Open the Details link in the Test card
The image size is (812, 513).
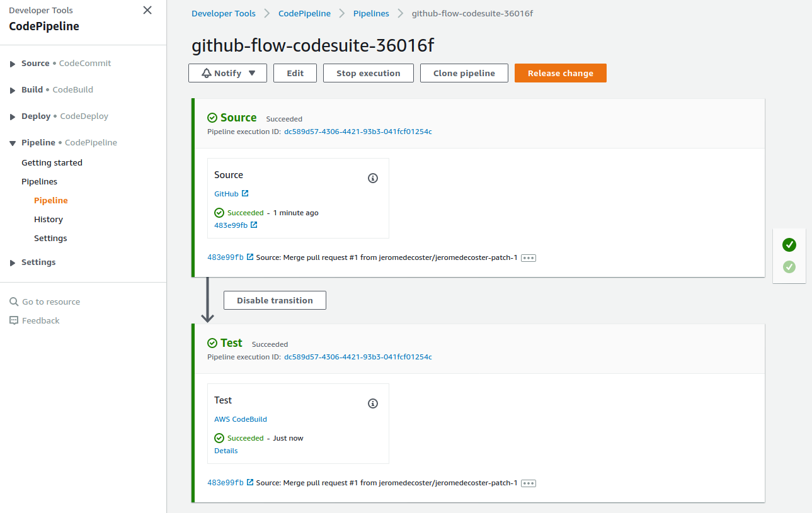pos(226,451)
